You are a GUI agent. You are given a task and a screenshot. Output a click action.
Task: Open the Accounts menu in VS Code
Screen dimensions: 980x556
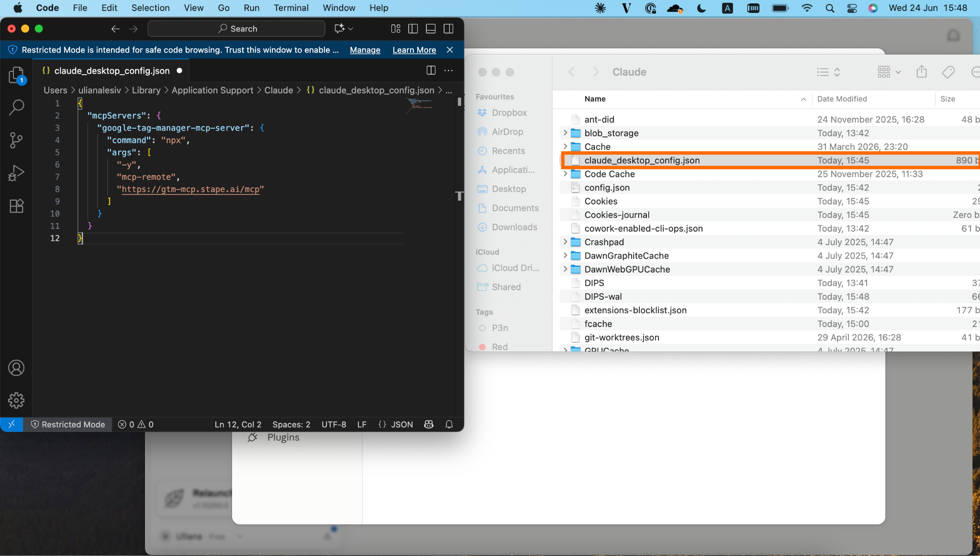click(16, 368)
